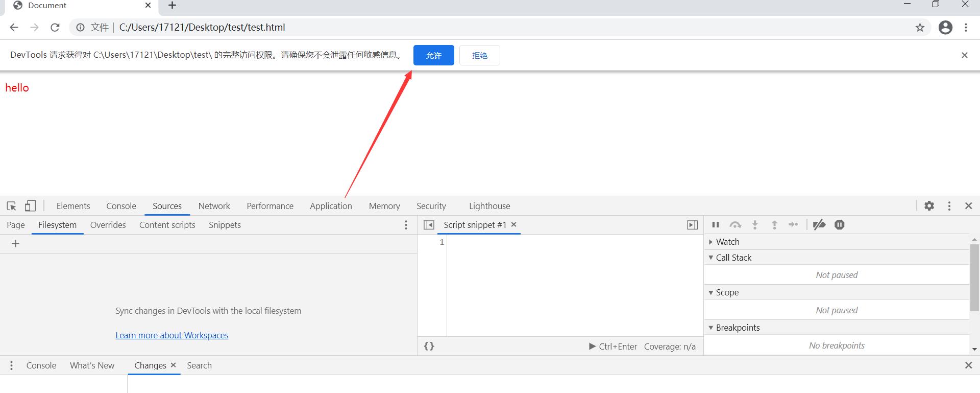Switch to the Console panel tab
Screen dimensions: 980x393
121,206
